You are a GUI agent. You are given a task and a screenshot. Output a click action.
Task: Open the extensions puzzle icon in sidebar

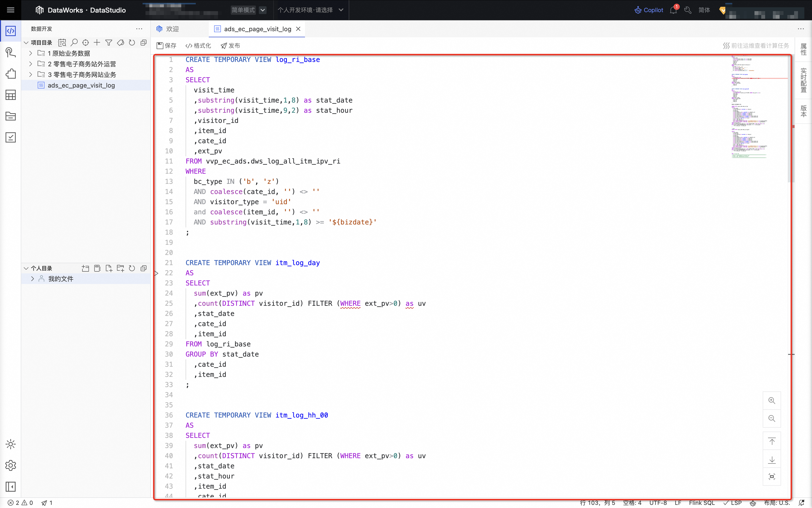(11, 74)
